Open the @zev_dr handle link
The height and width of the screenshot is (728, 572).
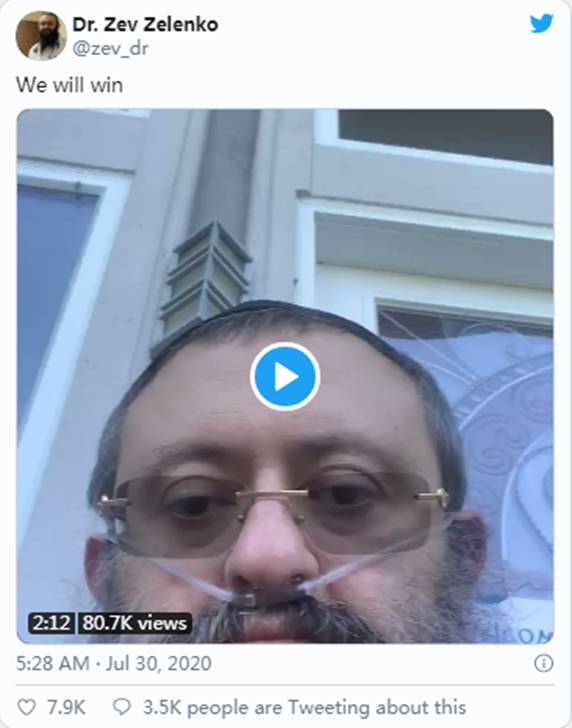[110, 48]
